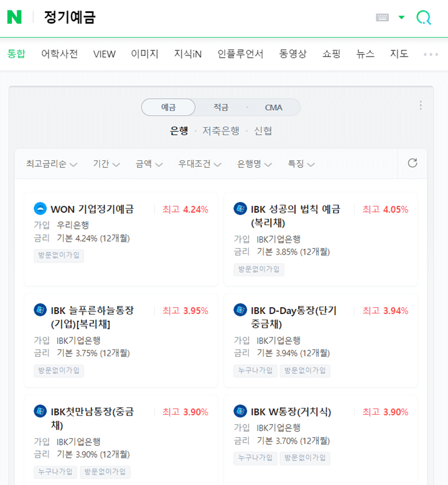Screen dimensions: 448x485
Task: Click 방문없이가입 tag on W통장(거치식)
Action: [x=305, y=458]
